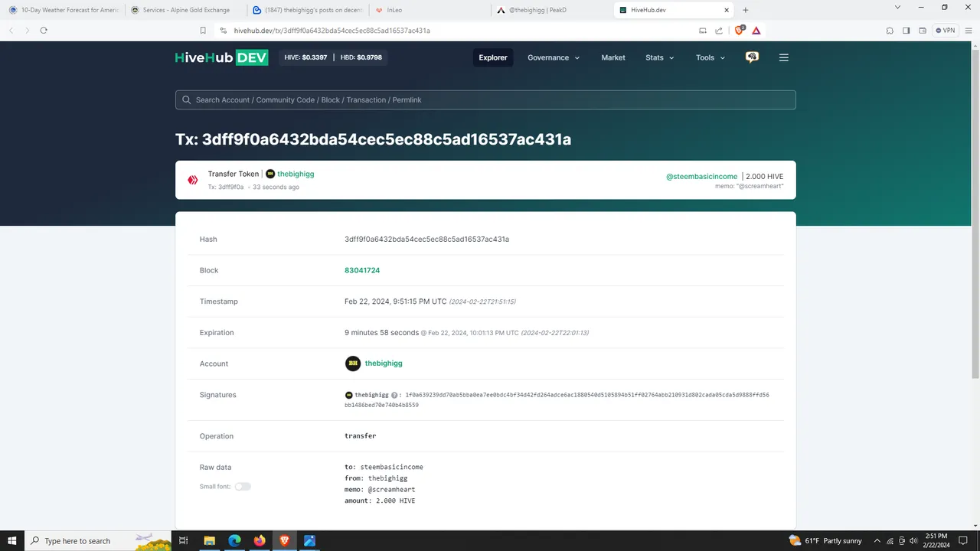The height and width of the screenshot is (551, 980).
Task: Switch to the InLeo tab
Action: coord(429,10)
